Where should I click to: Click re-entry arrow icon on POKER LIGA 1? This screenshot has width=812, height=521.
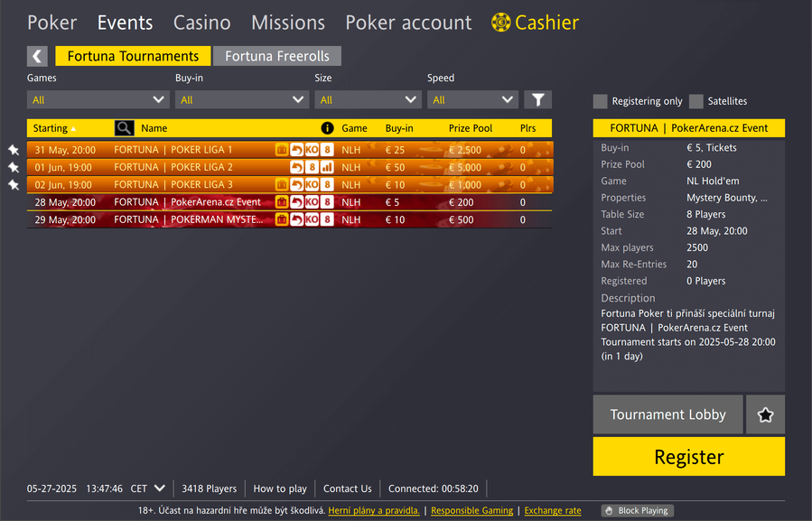(x=297, y=150)
